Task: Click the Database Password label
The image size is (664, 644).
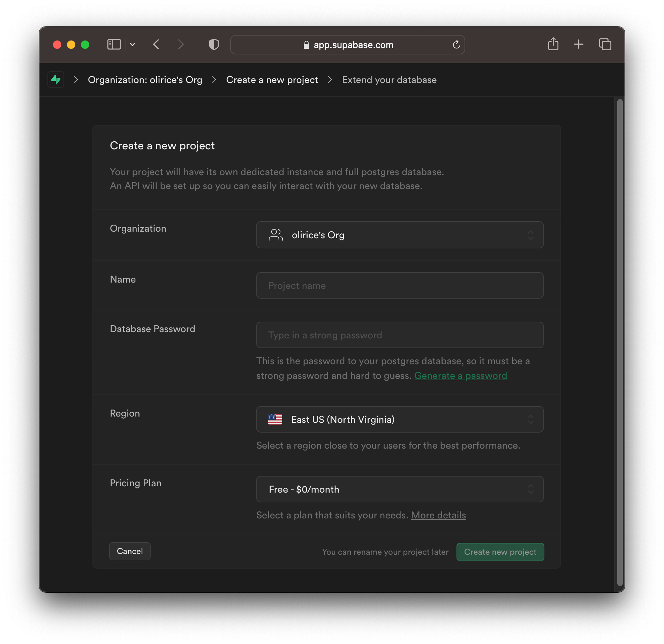Action: (x=152, y=329)
